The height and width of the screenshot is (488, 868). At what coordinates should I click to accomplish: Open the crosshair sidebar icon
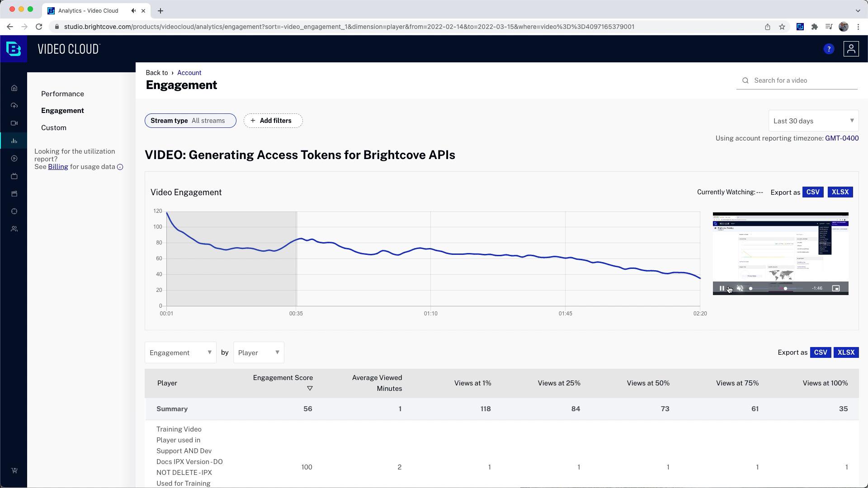pyautogui.click(x=14, y=211)
